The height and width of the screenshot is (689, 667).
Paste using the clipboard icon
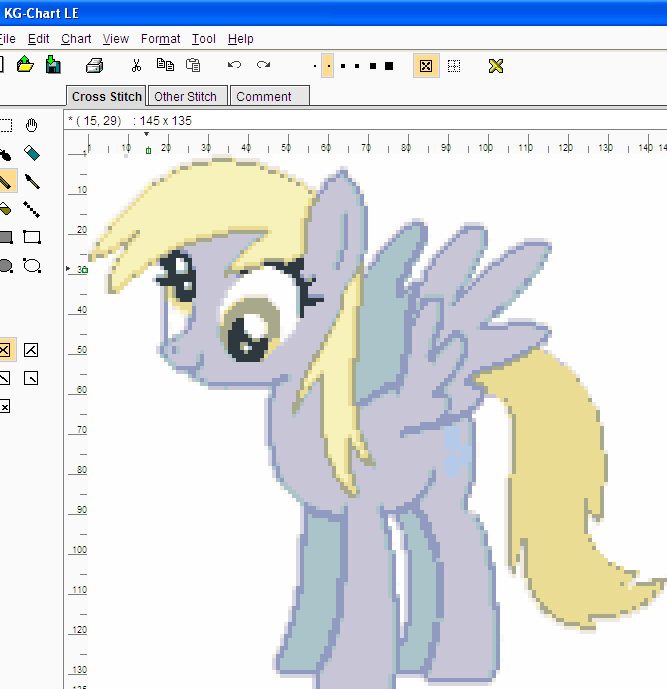pyautogui.click(x=193, y=65)
